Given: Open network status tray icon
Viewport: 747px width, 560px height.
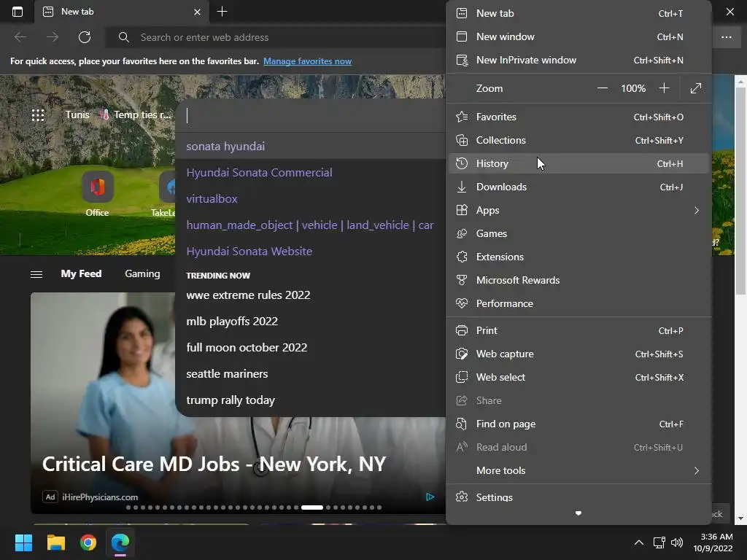Looking at the screenshot, I should pos(659,542).
